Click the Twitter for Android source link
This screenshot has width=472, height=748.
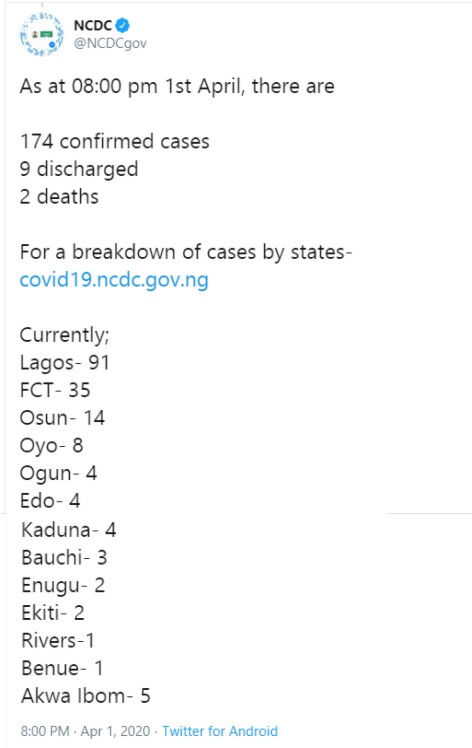[x=220, y=731]
